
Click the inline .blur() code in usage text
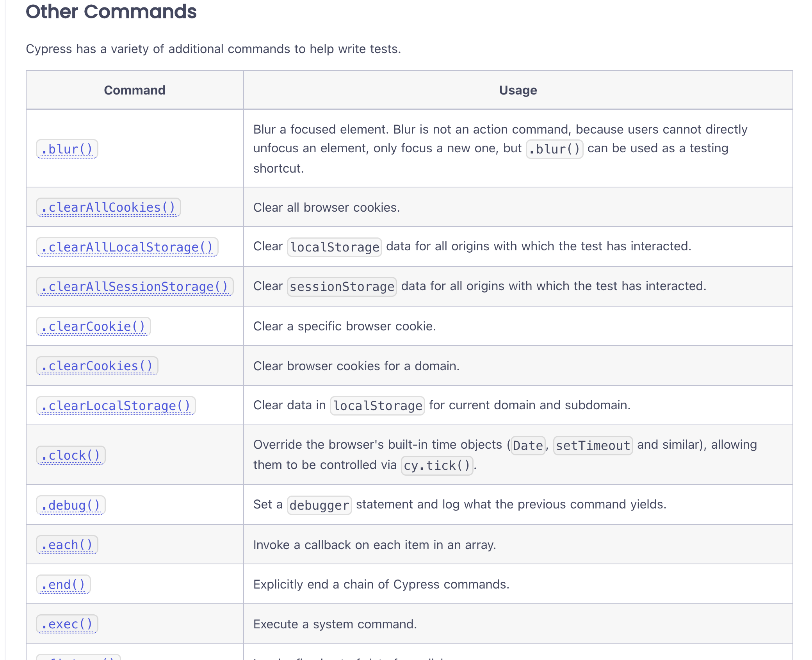[x=554, y=149]
